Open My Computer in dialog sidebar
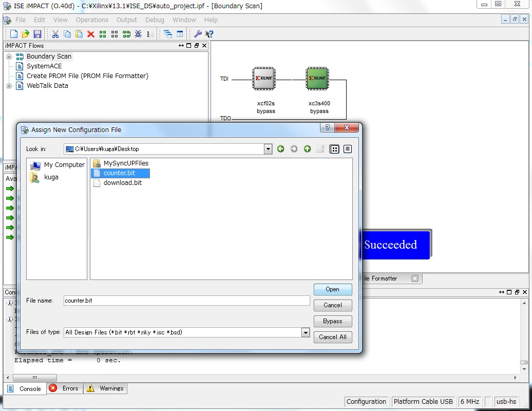The image size is (532, 411). tap(57, 165)
